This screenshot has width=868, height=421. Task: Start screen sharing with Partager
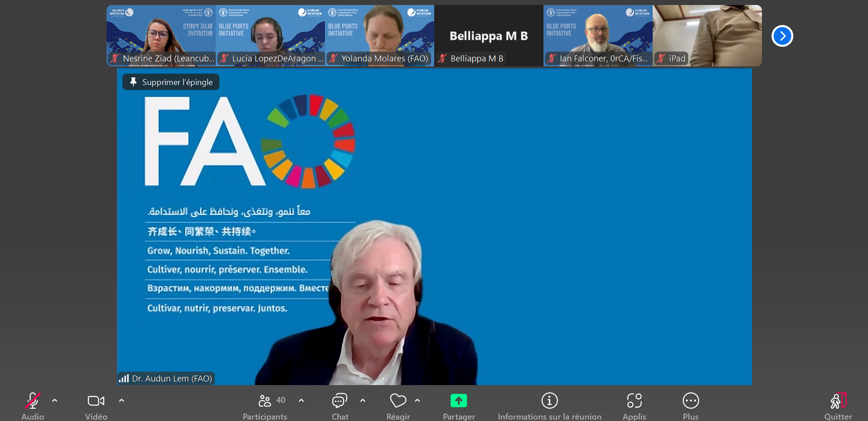tap(458, 401)
